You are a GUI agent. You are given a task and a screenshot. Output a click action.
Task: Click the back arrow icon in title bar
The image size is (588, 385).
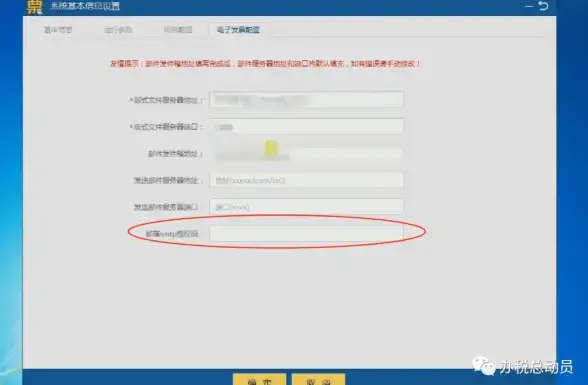pos(543,6)
